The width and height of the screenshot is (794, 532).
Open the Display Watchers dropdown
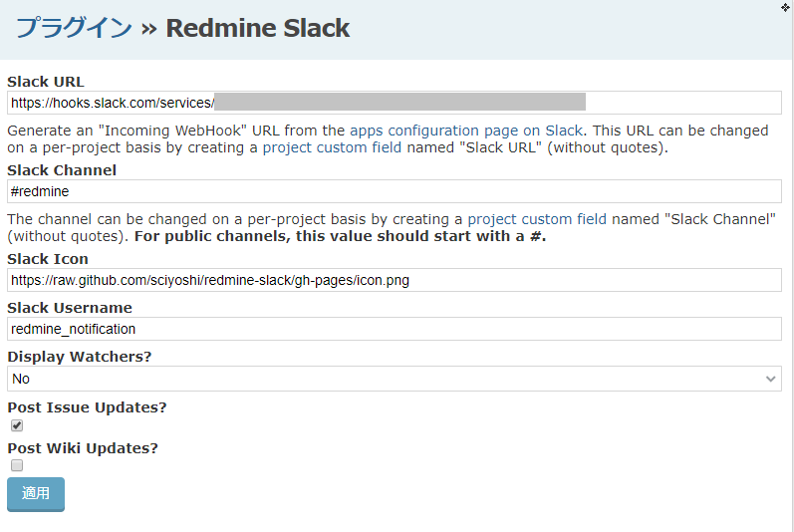click(x=394, y=379)
